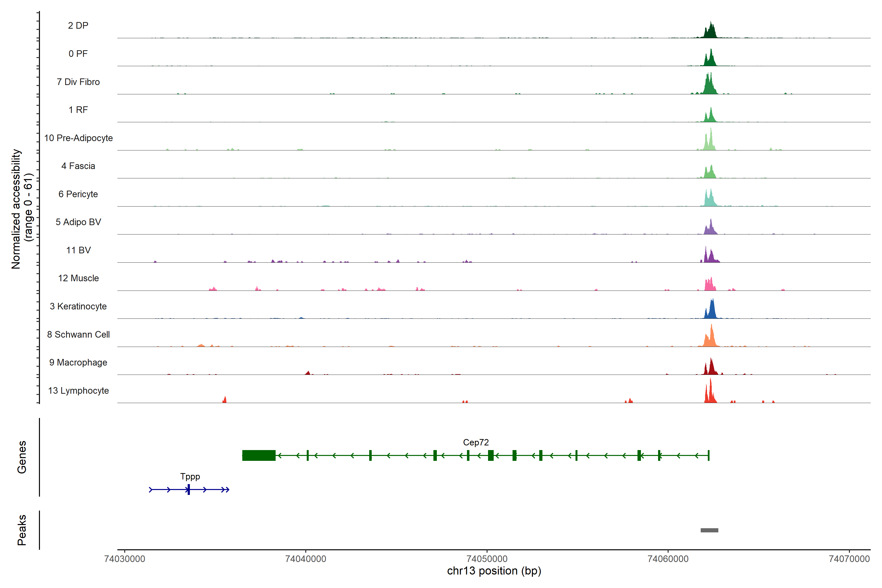
Task: Select the gray peak region bar
Action: tap(709, 530)
